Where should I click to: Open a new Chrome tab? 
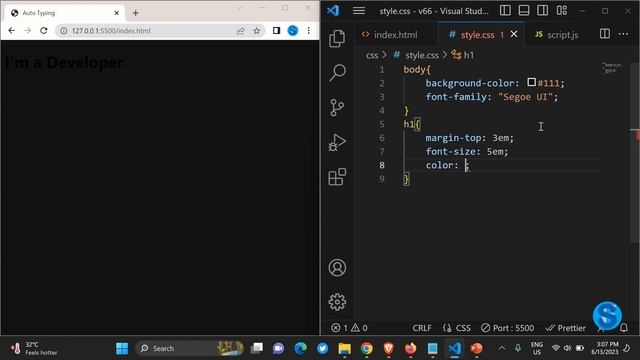(136, 13)
